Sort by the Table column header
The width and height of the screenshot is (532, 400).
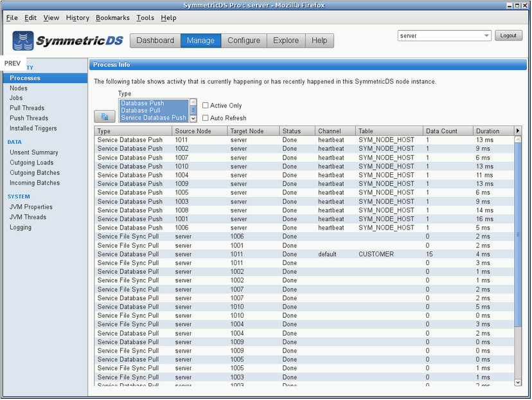pyautogui.click(x=389, y=131)
